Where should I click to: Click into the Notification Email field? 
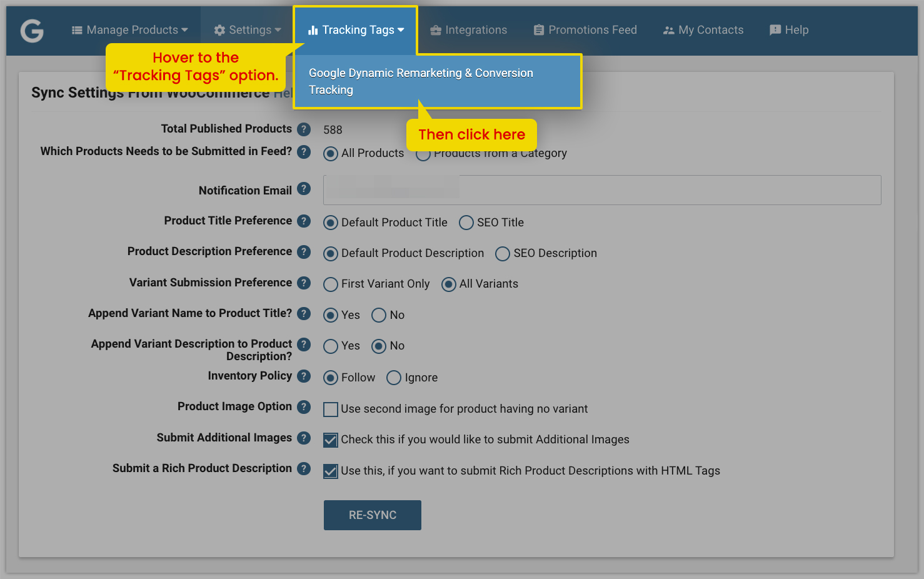pos(602,190)
